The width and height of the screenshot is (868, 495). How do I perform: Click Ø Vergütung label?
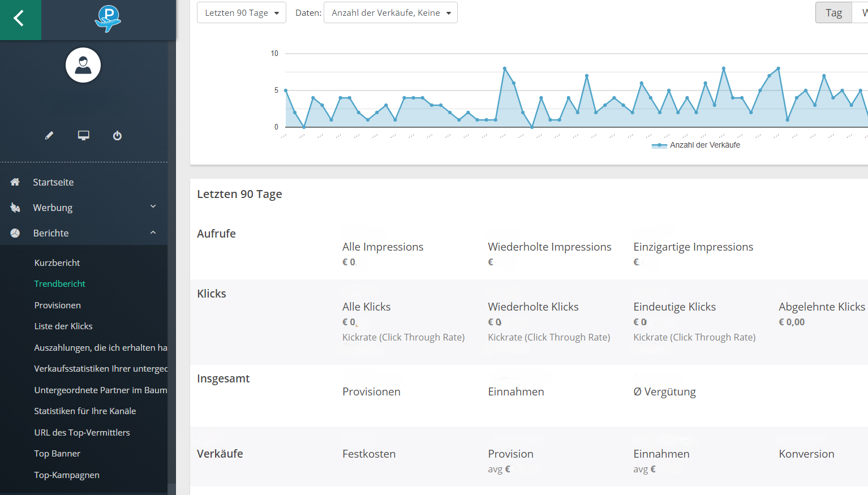coord(664,391)
